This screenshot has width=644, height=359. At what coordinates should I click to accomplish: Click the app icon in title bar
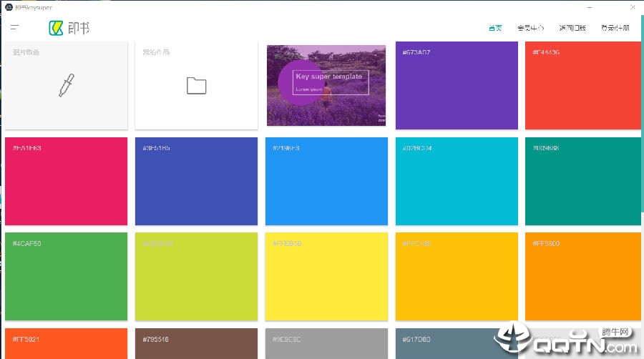8,7
